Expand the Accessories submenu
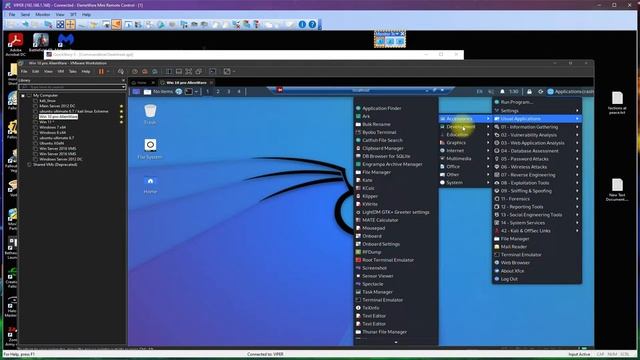Screen dimensions: 640x360 click(x=465, y=119)
